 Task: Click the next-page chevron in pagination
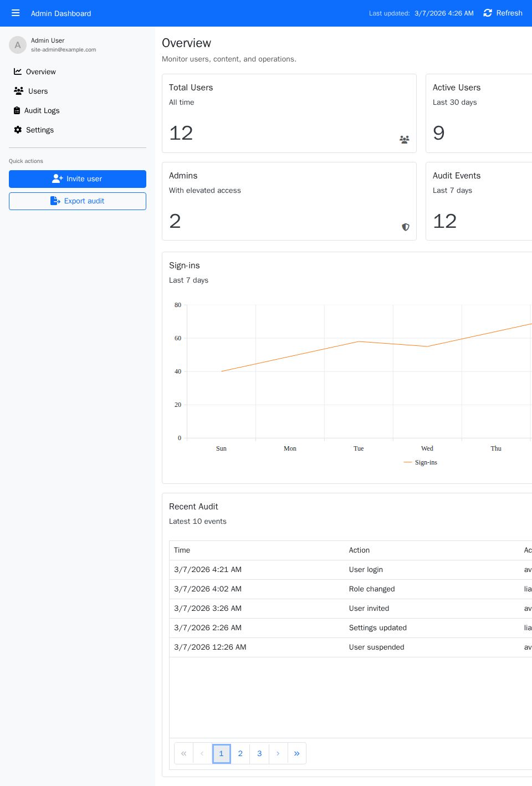pyautogui.click(x=278, y=753)
